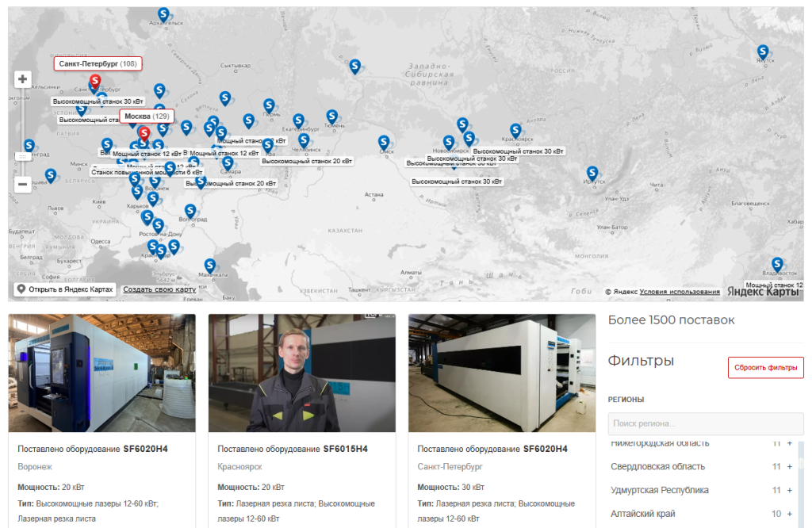Image resolution: width=812 pixels, height=528 pixels.
Task: Click the Санкт-Петербург (108) map label
Action: [x=98, y=63]
